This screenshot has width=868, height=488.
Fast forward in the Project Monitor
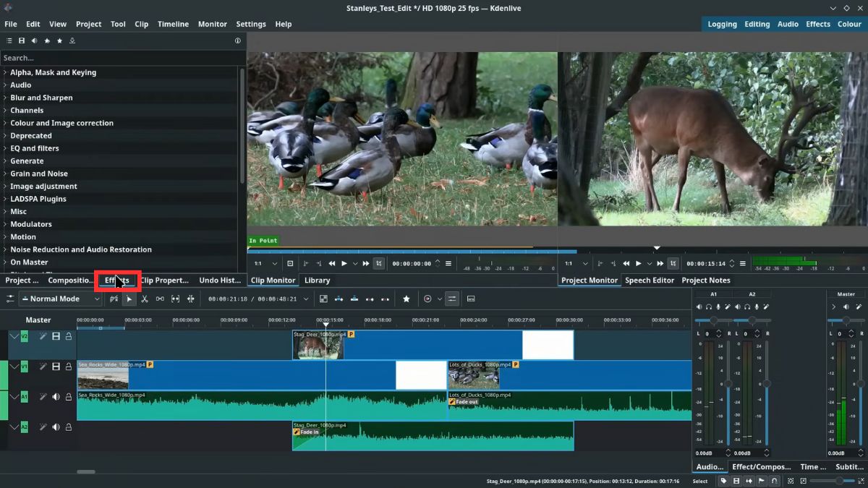click(x=660, y=264)
